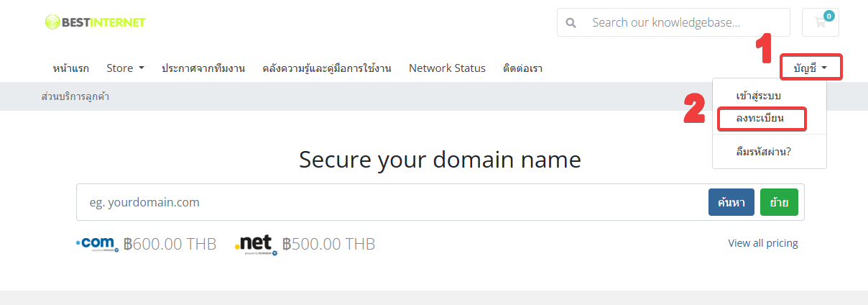The height and width of the screenshot is (305, 868).
Task: Select ลงทะเบียน from account menu
Action: pos(759,118)
